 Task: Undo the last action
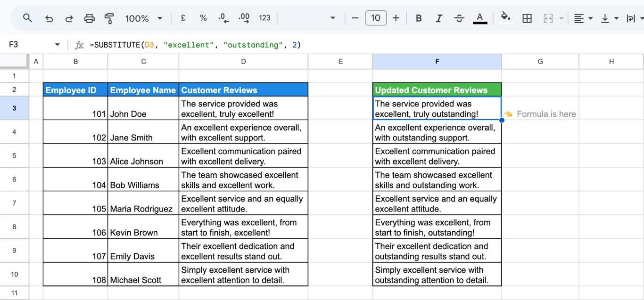pos(49,18)
